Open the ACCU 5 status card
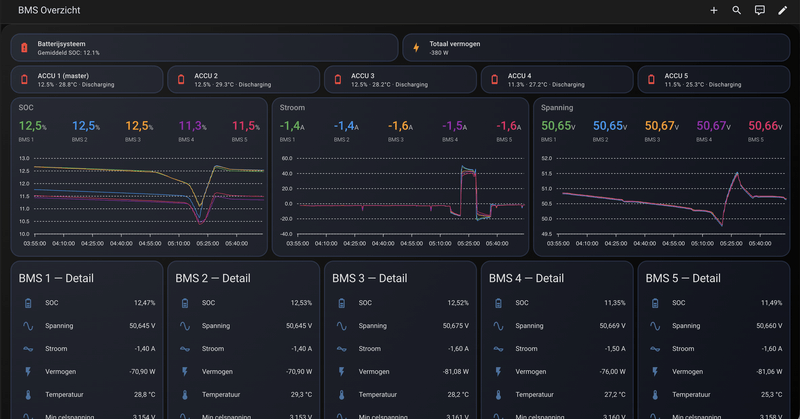Image resolution: width=800 pixels, height=419 pixels. (x=713, y=80)
